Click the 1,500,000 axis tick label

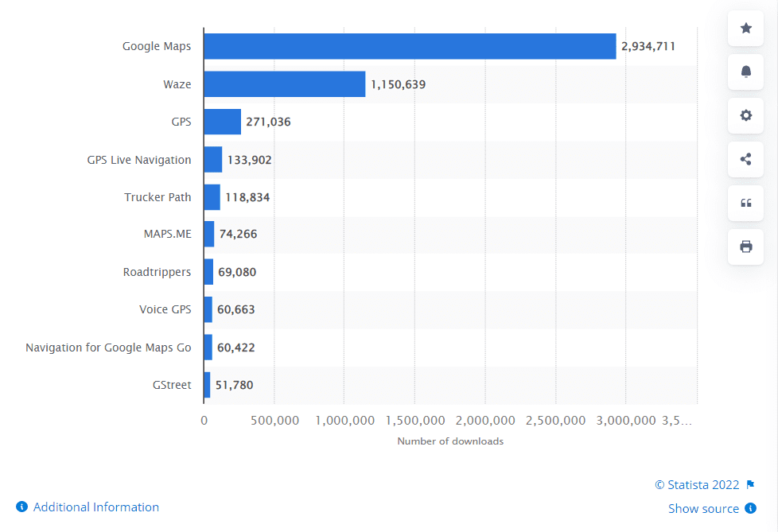(x=415, y=421)
